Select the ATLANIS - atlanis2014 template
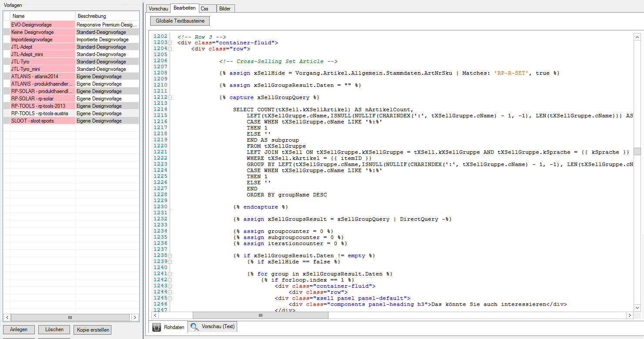644x339 pixels. point(71,76)
